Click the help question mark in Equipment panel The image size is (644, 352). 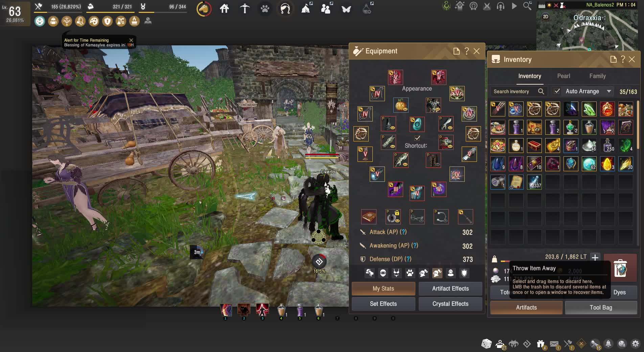(467, 51)
